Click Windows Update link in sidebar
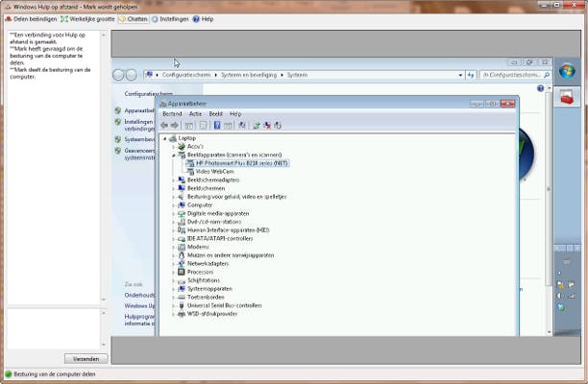Screen dimensions: 588x384 point(139,306)
